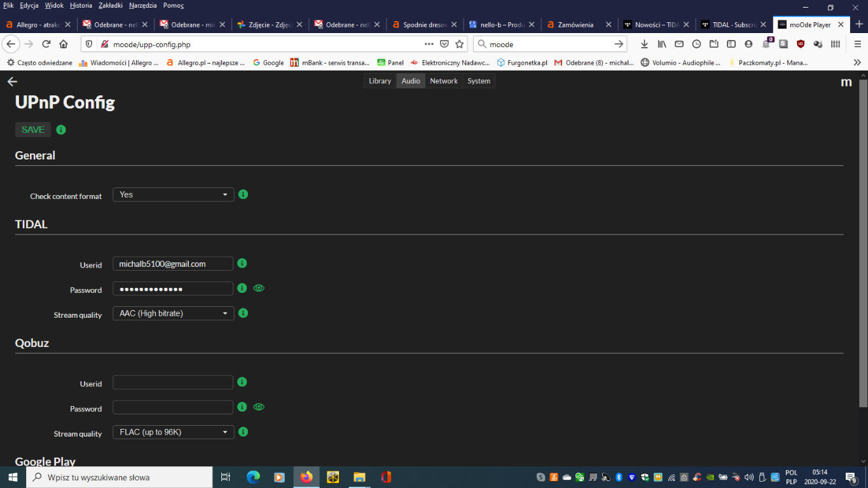This screenshot has width=868, height=488.
Task: Open TIDAL Stream quality dropdown
Action: 173,313
